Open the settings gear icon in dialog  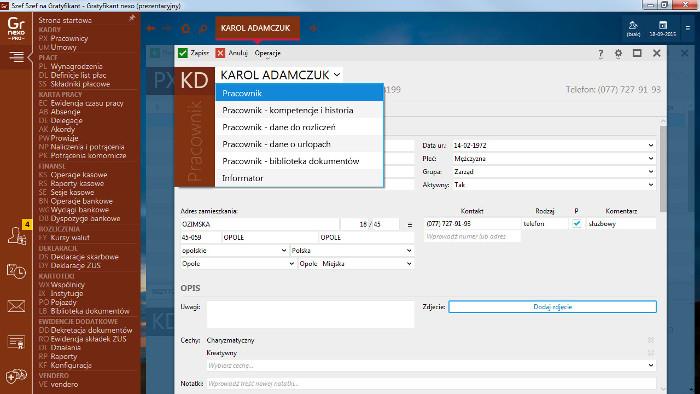(618, 53)
